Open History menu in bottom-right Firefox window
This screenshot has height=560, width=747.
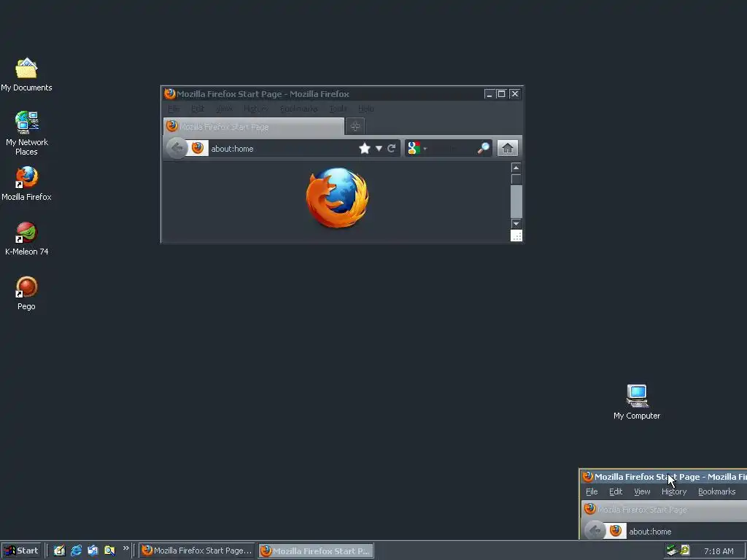coord(673,491)
